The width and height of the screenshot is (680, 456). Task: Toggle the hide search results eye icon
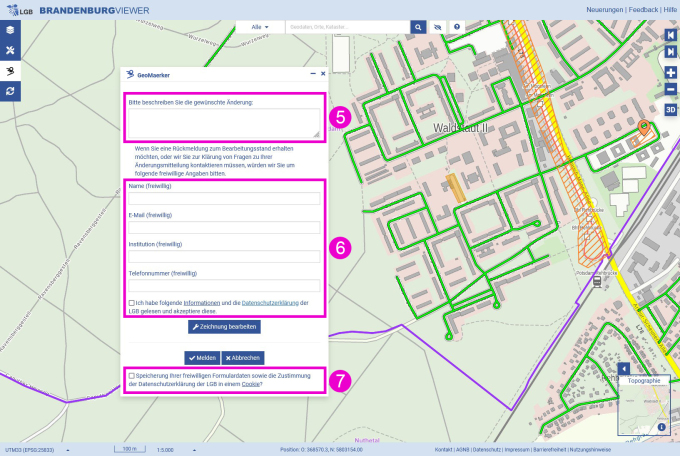438,27
